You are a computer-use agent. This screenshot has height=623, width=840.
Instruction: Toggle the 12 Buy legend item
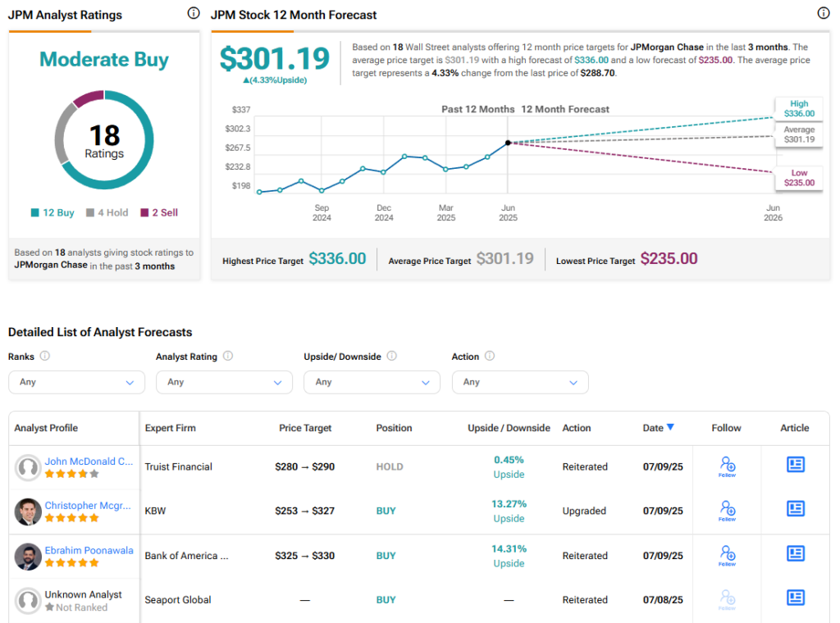(52, 212)
